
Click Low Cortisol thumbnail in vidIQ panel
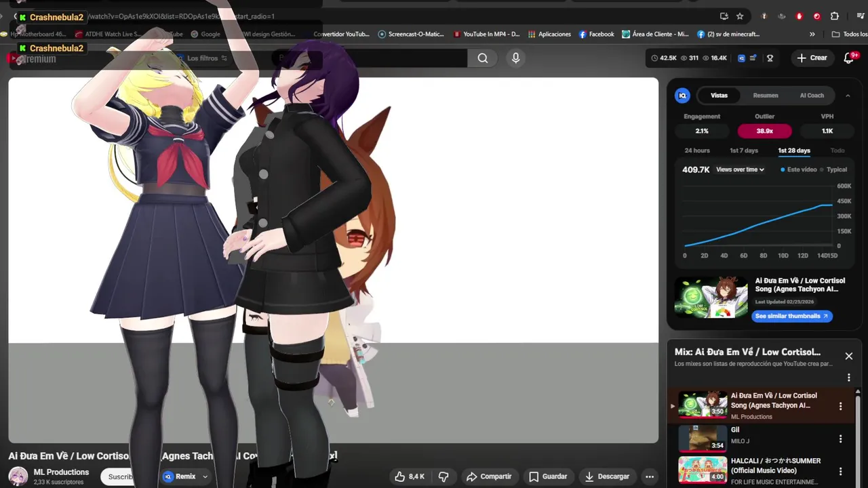click(711, 297)
